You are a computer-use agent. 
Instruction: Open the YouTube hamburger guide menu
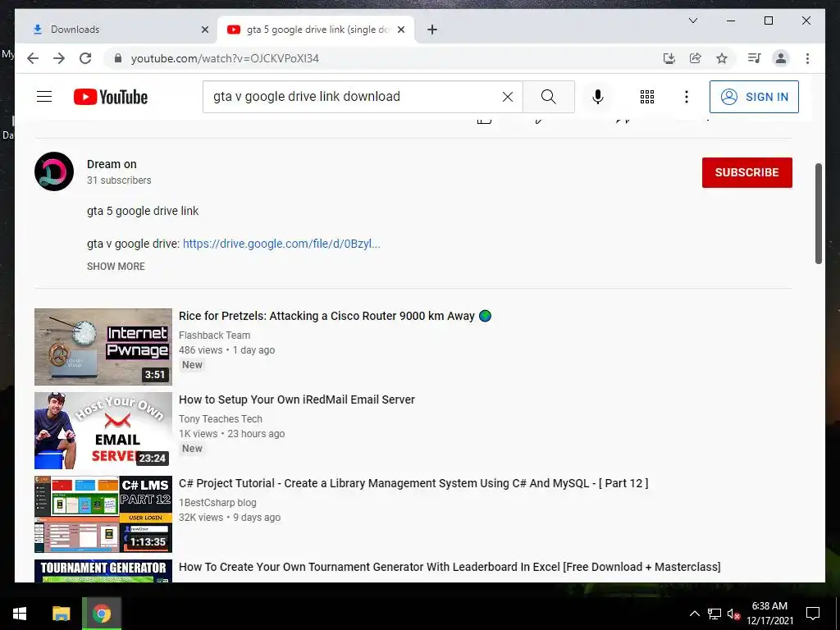tap(44, 97)
